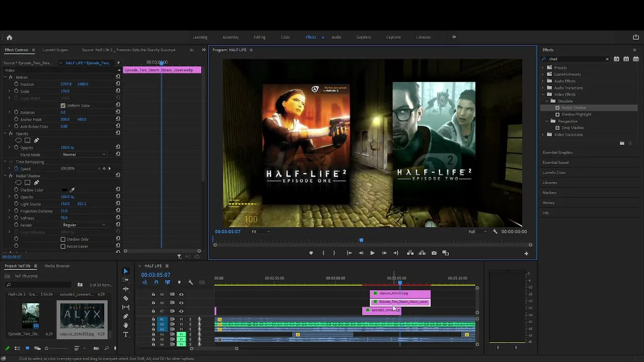Image resolution: width=644 pixels, height=362 pixels.
Task: Draw a pen mask under Opacity effect
Action: pyautogui.click(x=36, y=140)
